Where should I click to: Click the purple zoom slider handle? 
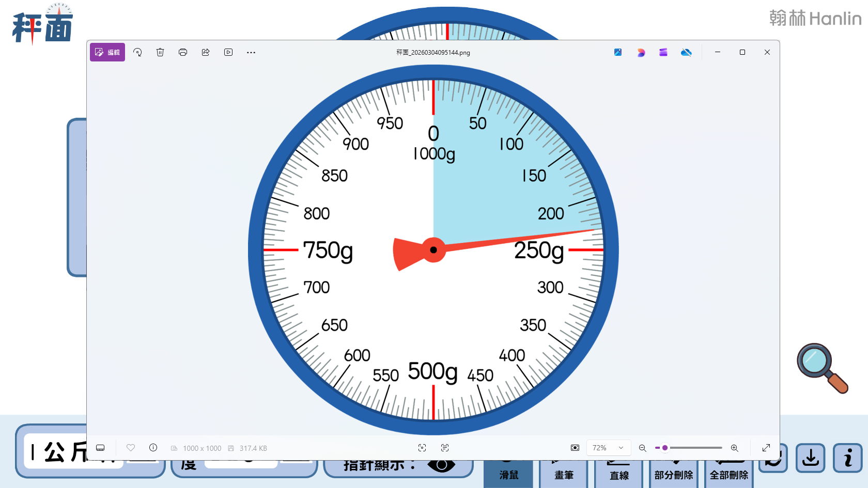pos(665,448)
